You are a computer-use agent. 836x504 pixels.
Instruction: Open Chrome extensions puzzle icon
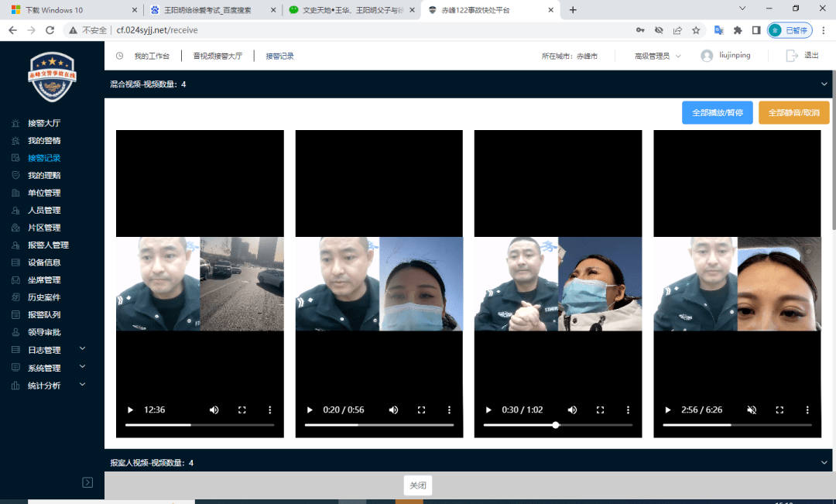[738, 30]
